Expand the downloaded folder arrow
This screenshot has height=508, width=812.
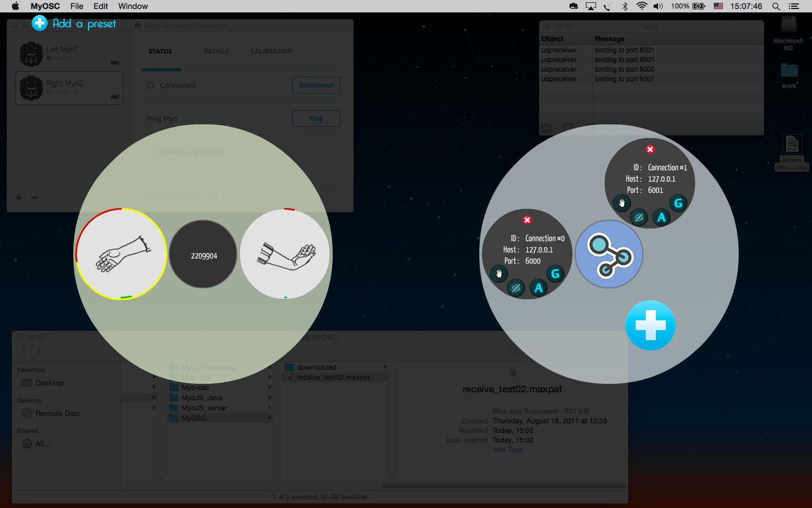coord(385,367)
